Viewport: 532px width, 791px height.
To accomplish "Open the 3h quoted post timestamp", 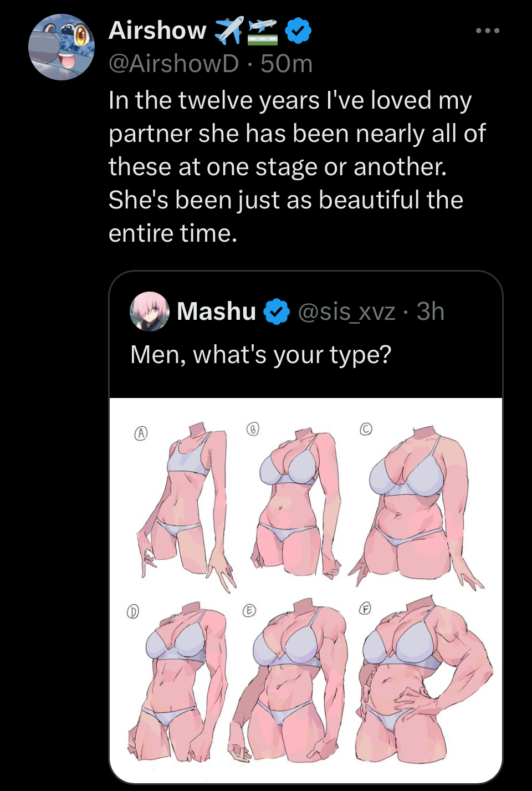I will (x=431, y=312).
